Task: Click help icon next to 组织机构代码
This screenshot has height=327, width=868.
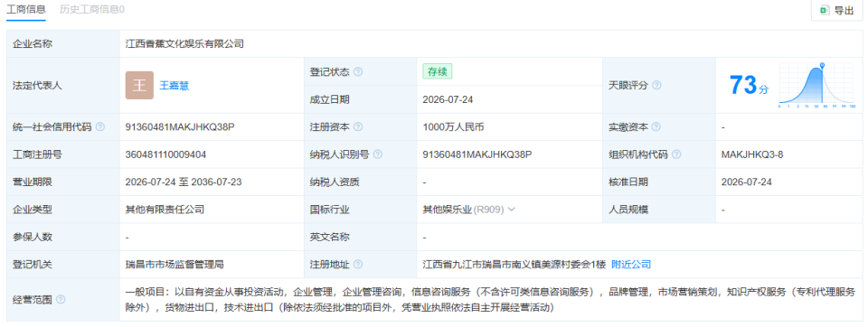Action: click(676, 154)
